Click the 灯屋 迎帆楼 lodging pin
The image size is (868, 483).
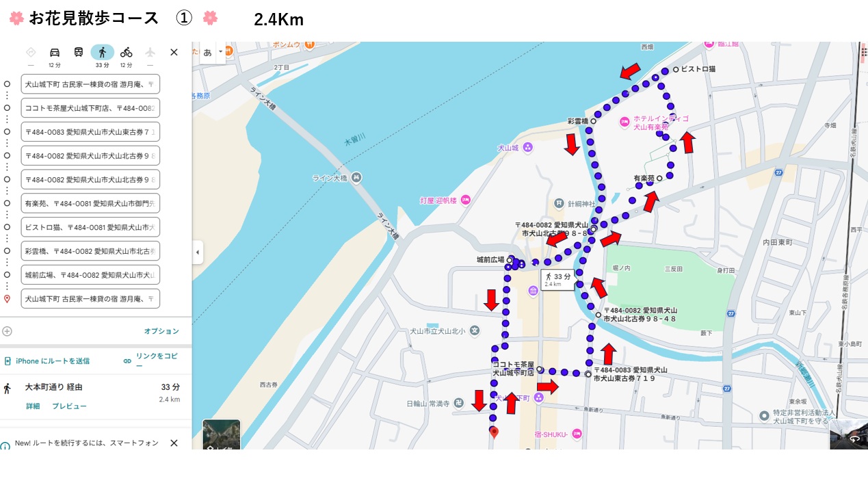[465, 200]
